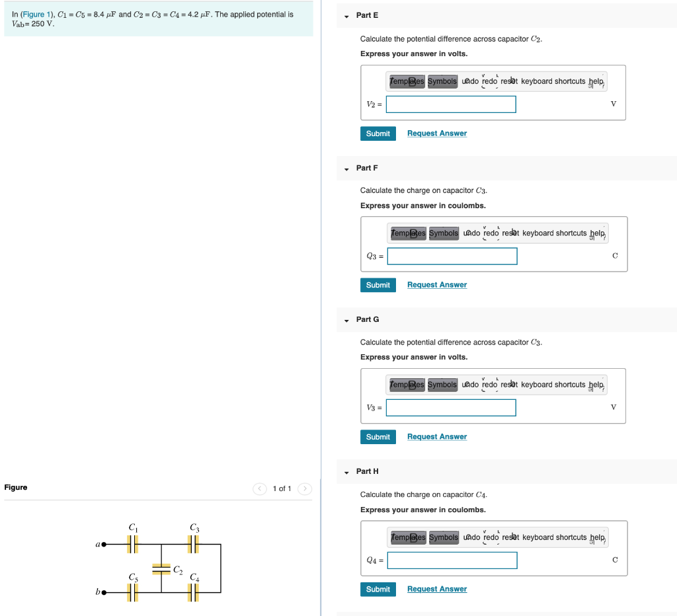Collapse the Part H section
Image resolution: width=677 pixels, height=616 pixels.
tap(346, 471)
